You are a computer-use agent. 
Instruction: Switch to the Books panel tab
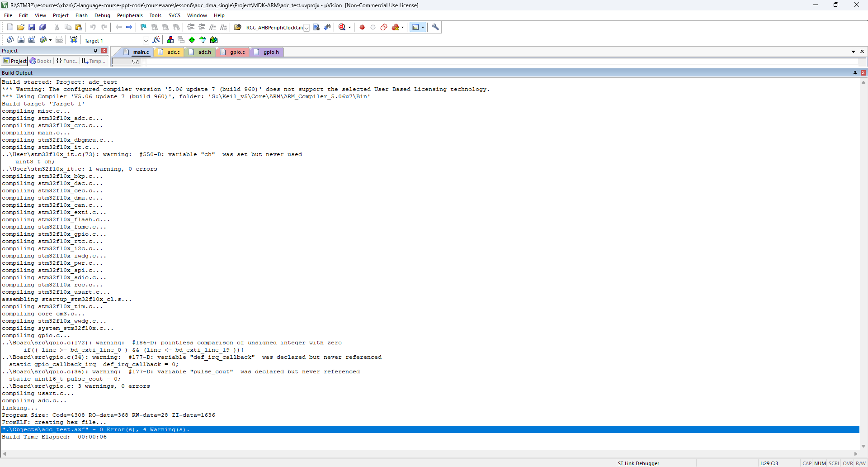point(41,61)
